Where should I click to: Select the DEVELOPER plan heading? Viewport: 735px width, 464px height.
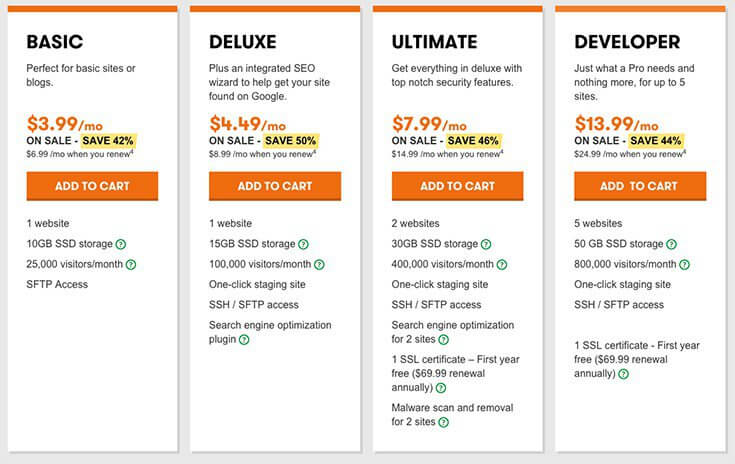[627, 42]
